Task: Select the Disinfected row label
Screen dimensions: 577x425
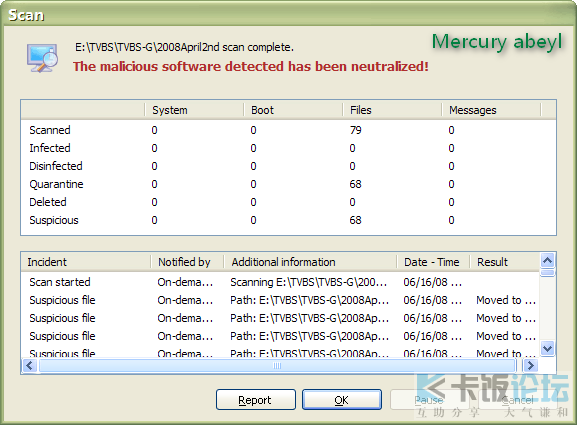Action: [56, 166]
